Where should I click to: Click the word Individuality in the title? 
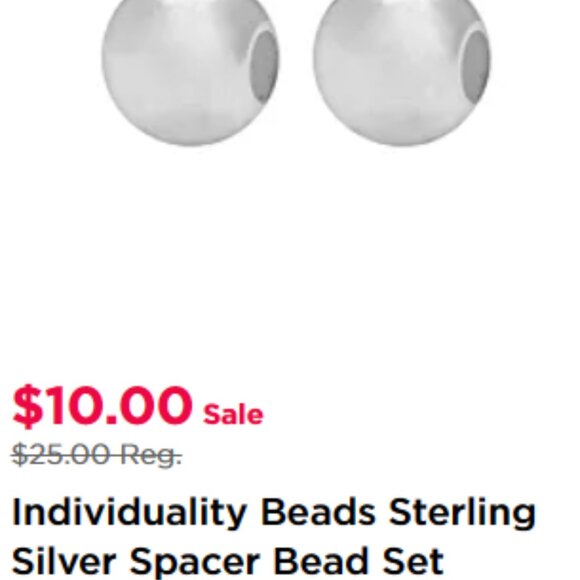pyautogui.click(x=129, y=513)
